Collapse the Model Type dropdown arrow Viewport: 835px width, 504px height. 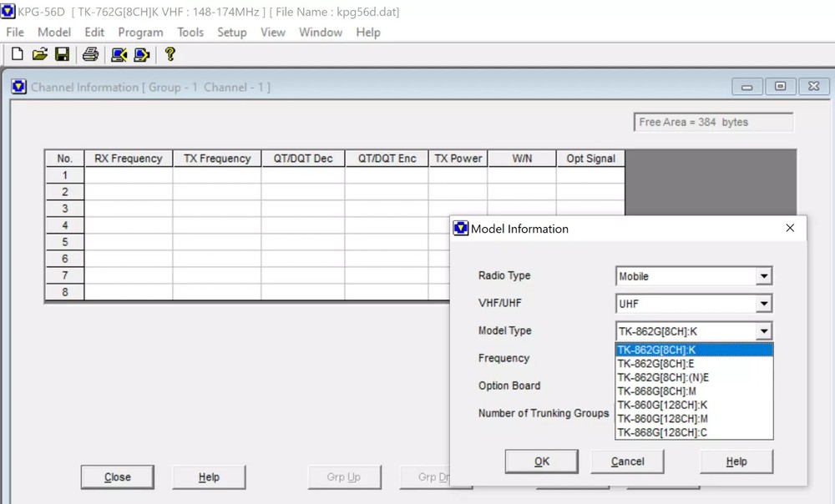click(764, 331)
